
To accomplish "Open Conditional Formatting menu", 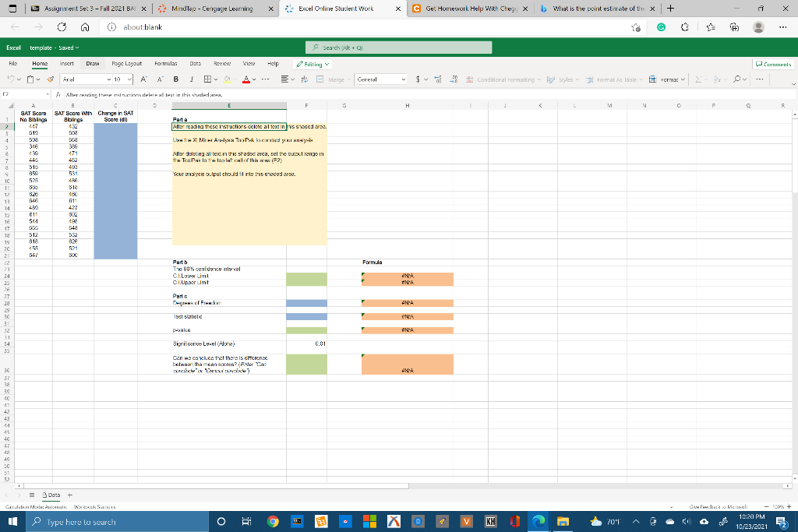I will (x=503, y=79).
